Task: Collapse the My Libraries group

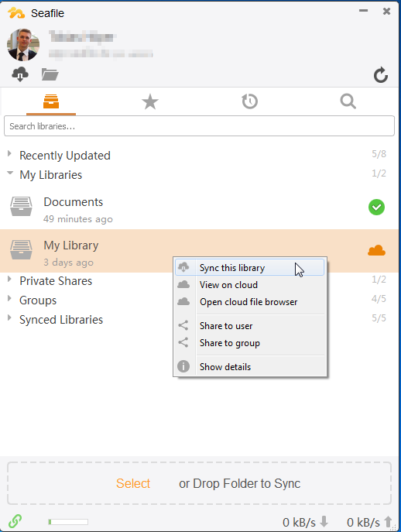Action: (x=10, y=173)
